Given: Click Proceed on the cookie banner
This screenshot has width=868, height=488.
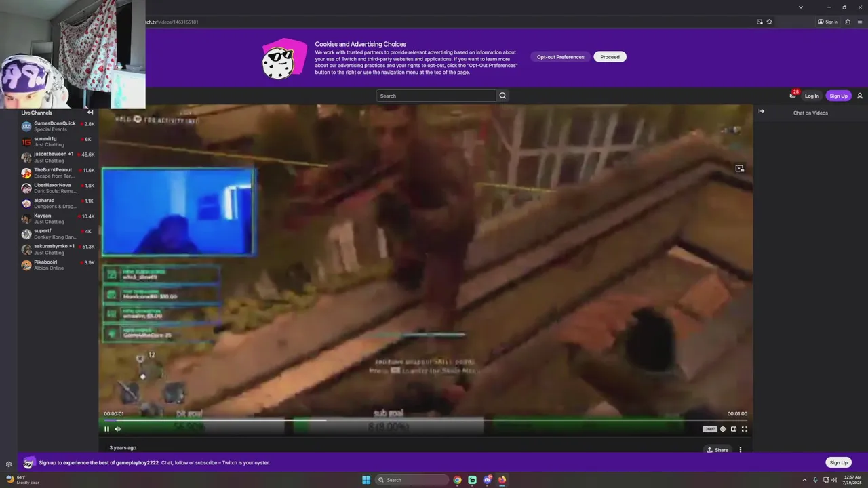Looking at the screenshot, I should click(x=610, y=57).
